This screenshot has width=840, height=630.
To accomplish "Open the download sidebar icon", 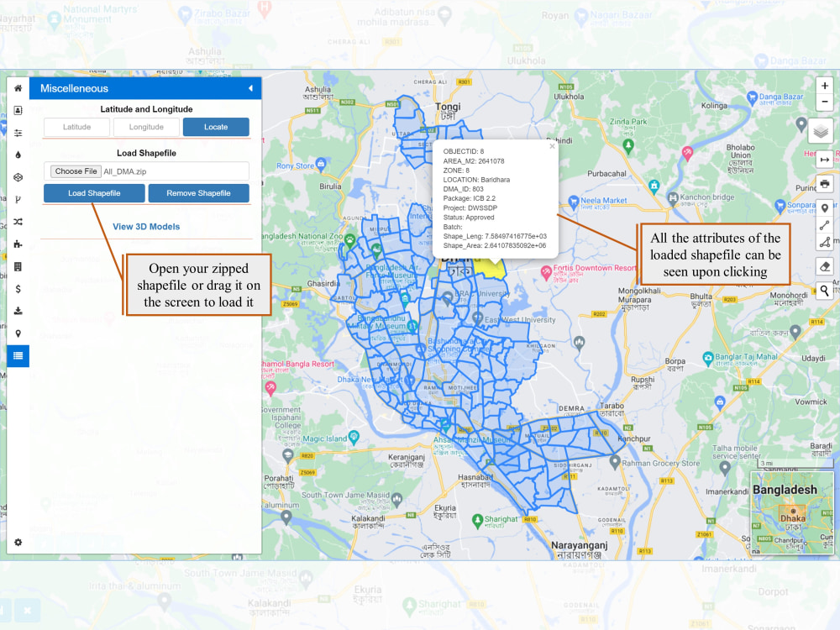I will [18, 311].
